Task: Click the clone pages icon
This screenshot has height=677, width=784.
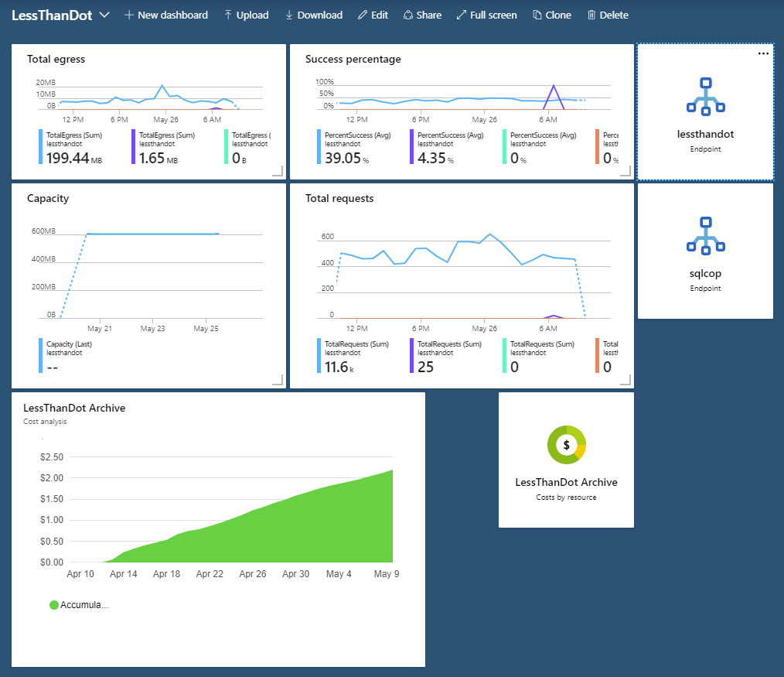Action: click(537, 15)
